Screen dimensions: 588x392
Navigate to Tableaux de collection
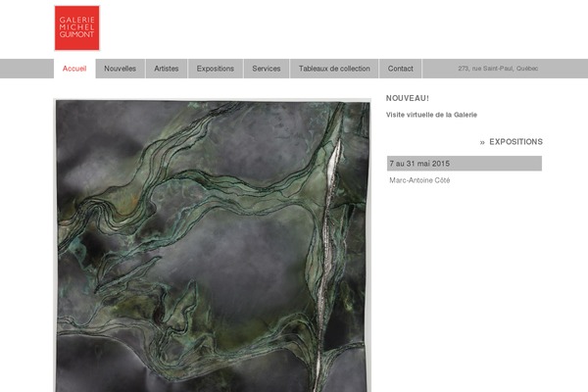(334, 69)
